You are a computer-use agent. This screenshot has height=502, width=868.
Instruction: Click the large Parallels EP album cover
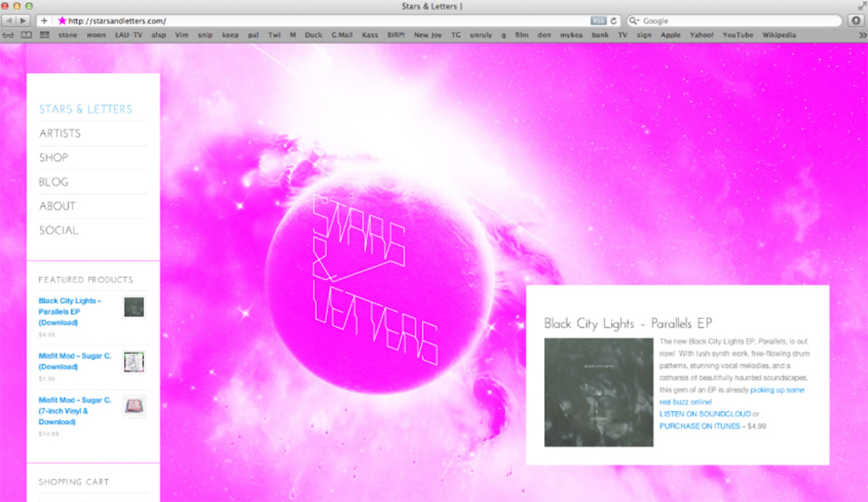point(598,392)
